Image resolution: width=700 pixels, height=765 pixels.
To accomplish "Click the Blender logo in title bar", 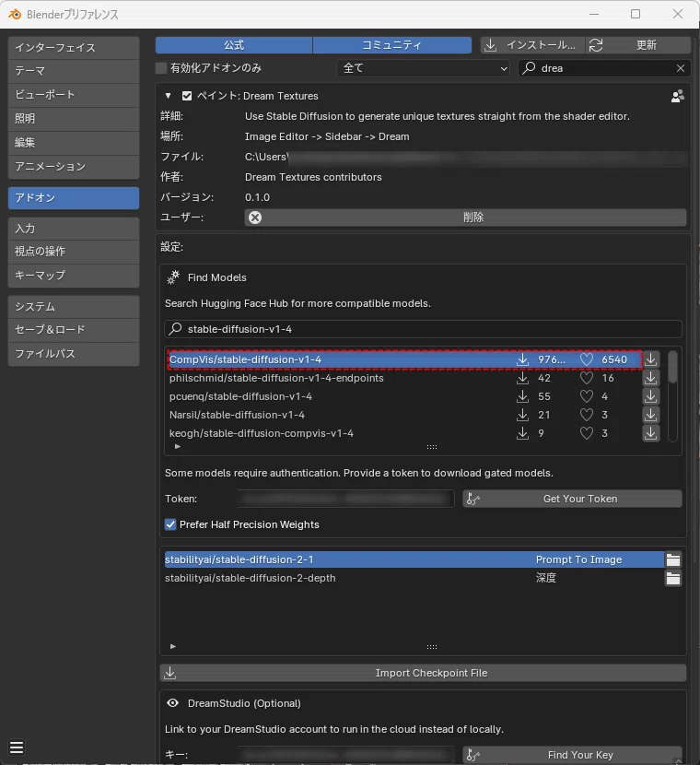I will [x=15, y=14].
